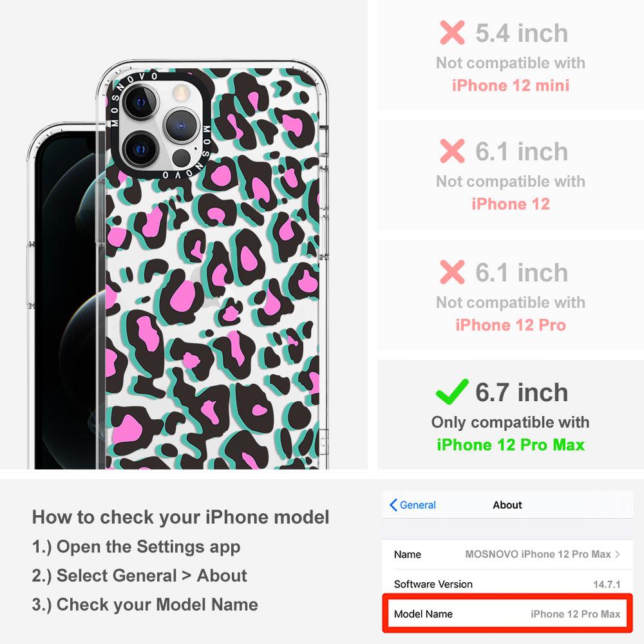Image resolution: width=644 pixels, height=644 pixels.
Task: Click the red X beside 5.4 inch
Action: point(452,32)
